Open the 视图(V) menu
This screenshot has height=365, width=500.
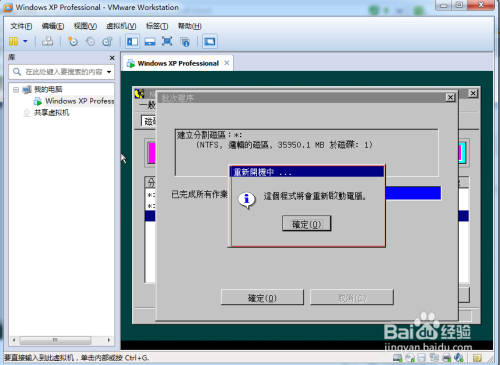85,26
